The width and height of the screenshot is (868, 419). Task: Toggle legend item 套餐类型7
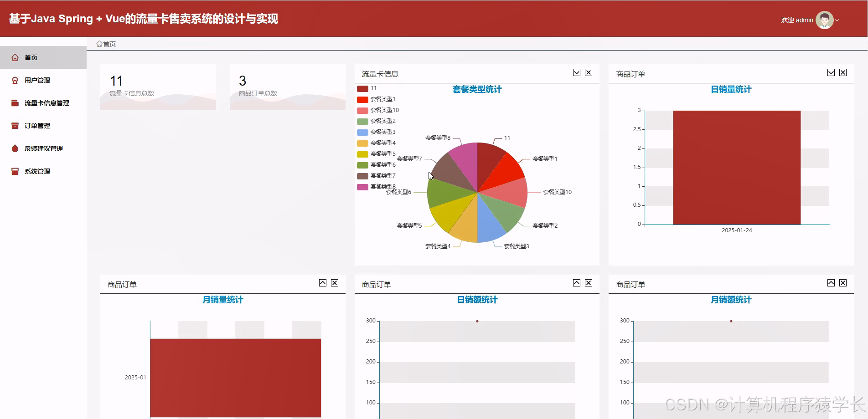coord(376,176)
